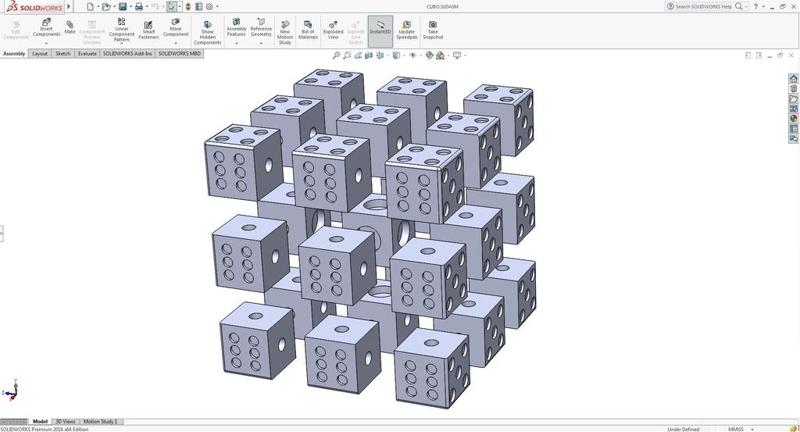Open dropdown arrow next to Save icon
The width and height of the screenshot is (800, 432).
(x=130, y=7)
